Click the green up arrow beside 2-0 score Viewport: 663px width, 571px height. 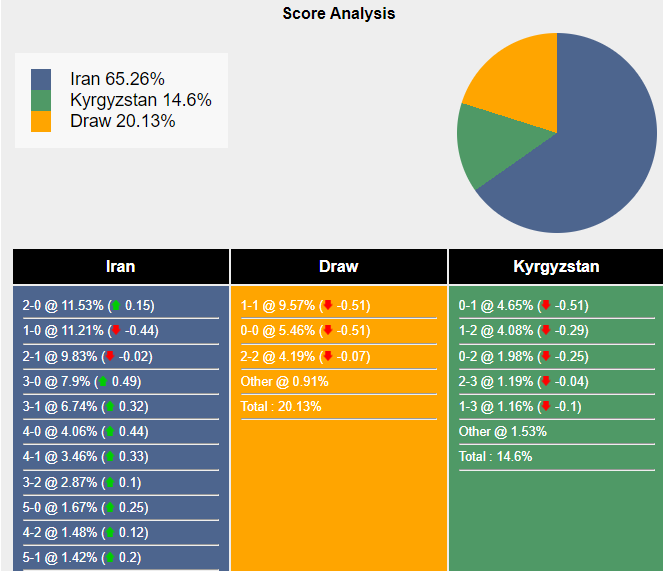click(x=116, y=306)
